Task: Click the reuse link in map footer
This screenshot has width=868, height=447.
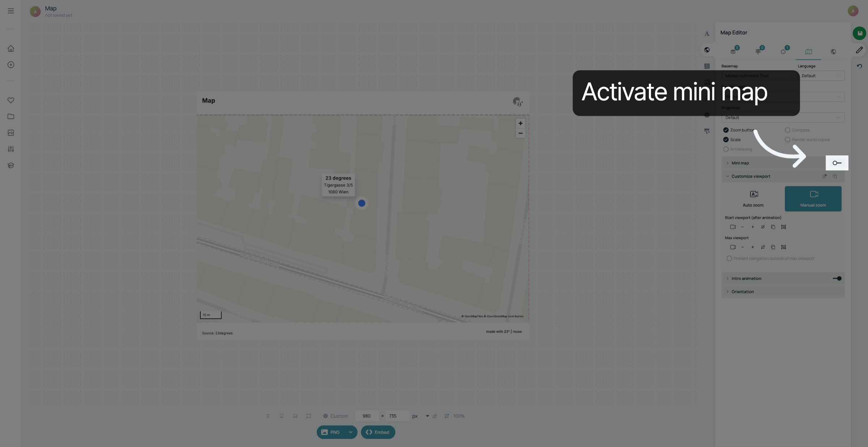Action: (517, 332)
